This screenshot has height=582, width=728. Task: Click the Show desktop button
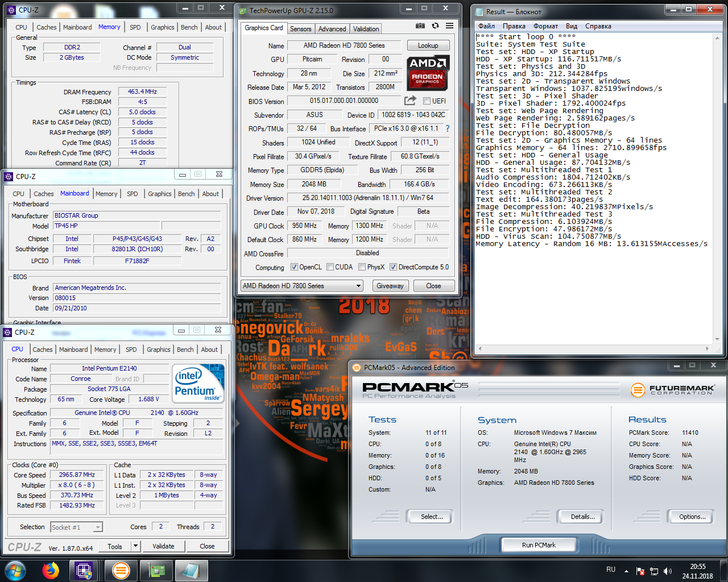[x=724, y=571]
